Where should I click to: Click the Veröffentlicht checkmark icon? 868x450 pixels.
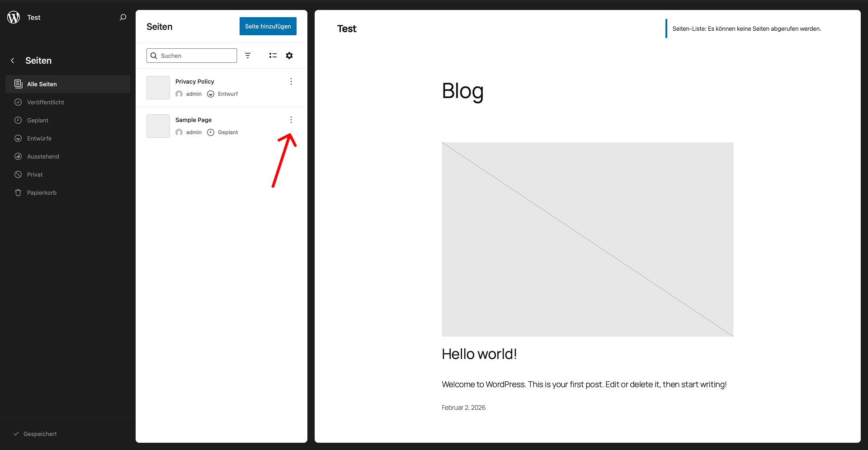click(18, 102)
